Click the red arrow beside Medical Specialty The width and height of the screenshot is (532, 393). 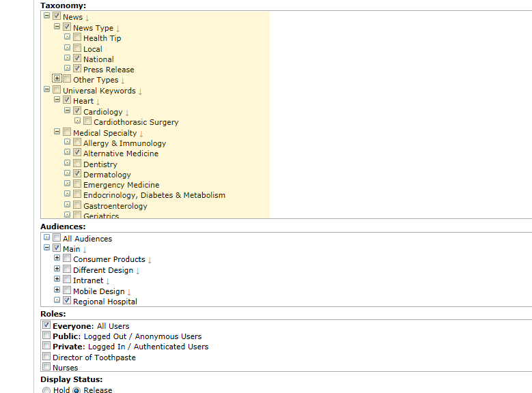click(141, 133)
